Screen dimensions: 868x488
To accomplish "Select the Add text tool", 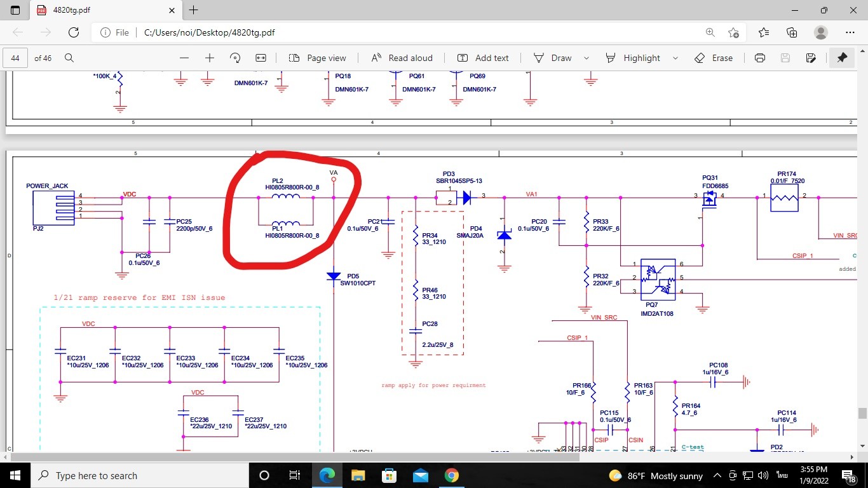I will [483, 58].
